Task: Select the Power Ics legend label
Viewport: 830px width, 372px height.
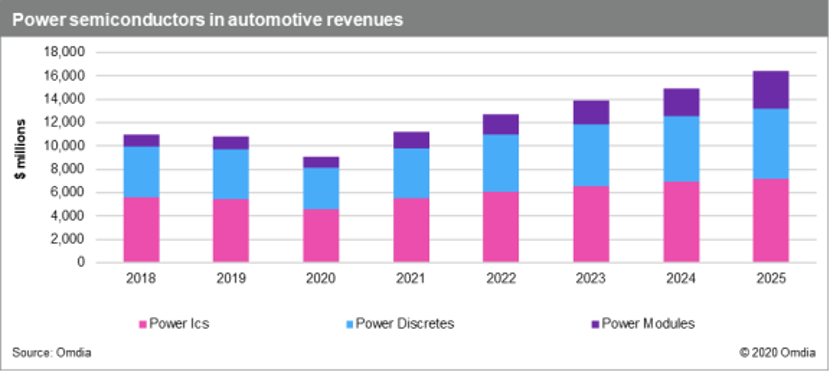Action: [x=179, y=324]
